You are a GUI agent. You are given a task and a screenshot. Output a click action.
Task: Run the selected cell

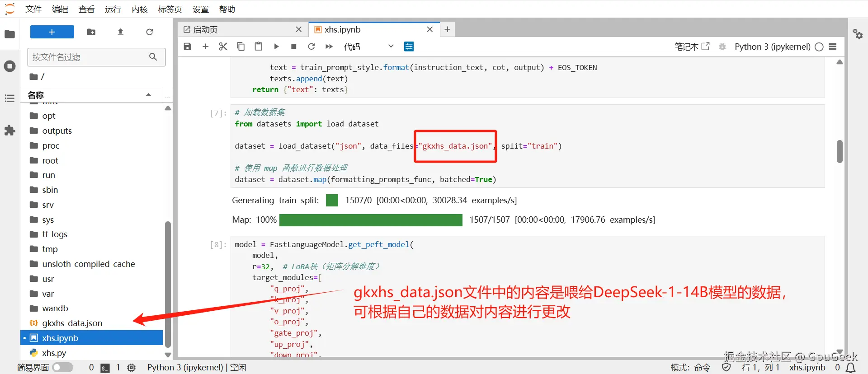(276, 47)
